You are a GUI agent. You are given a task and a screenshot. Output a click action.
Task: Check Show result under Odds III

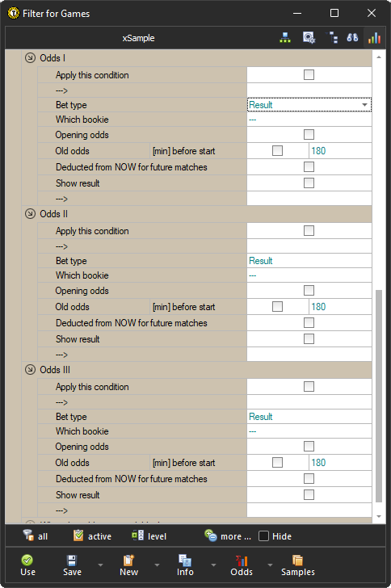(309, 495)
